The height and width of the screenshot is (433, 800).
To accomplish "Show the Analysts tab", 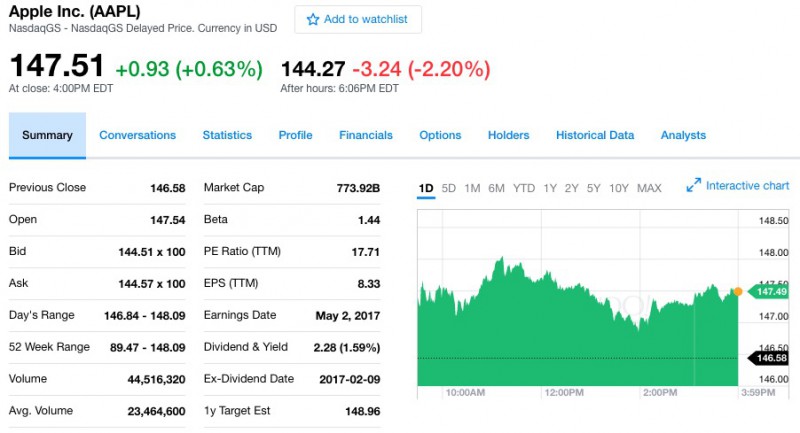I will pos(683,136).
